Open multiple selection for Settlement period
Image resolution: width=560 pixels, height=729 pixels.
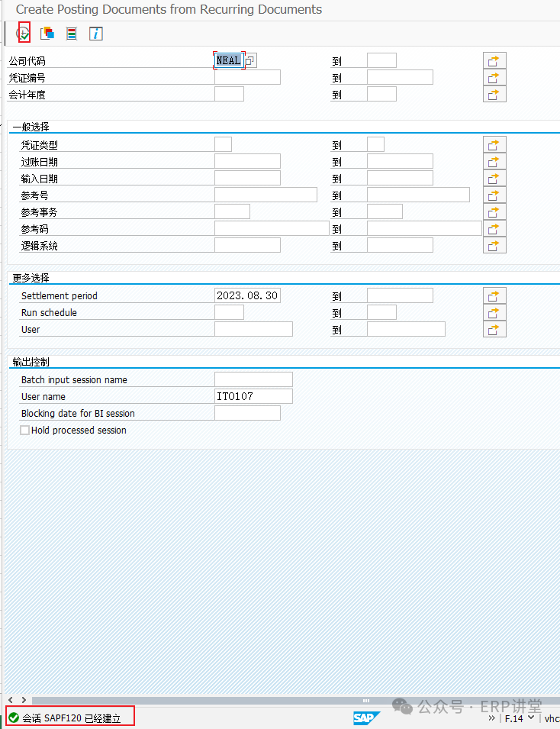494,295
